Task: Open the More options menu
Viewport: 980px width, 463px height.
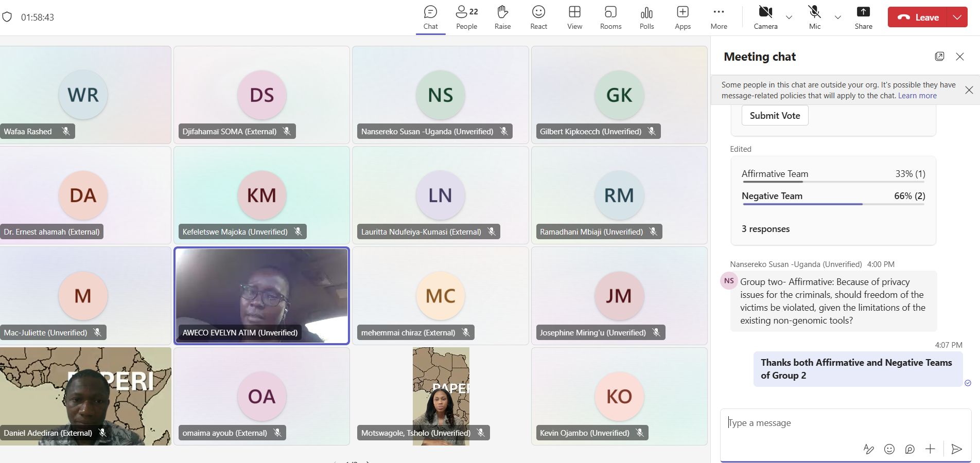Action: click(x=719, y=17)
